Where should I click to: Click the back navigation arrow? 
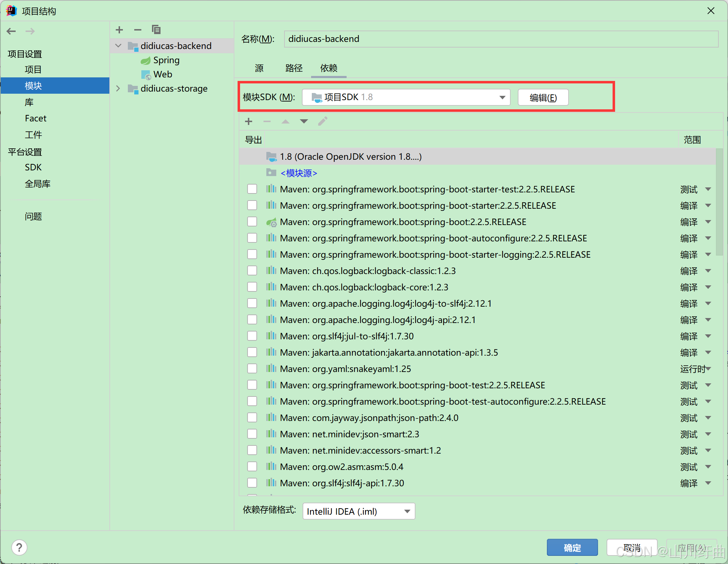[11, 31]
